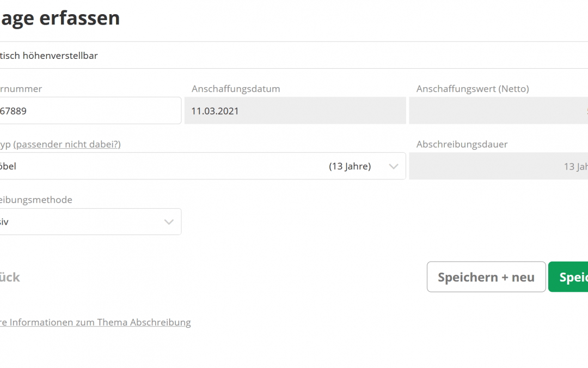Focus the number field containing 67889
The width and height of the screenshot is (588, 368).
pyautogui.click(x=90, y=111)
